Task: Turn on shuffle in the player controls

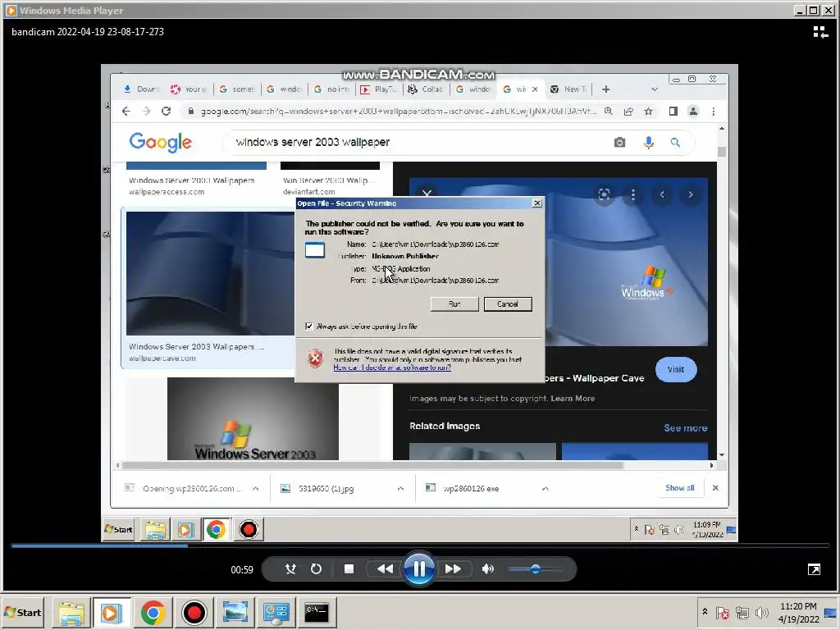Action: [x=290, y=569]
